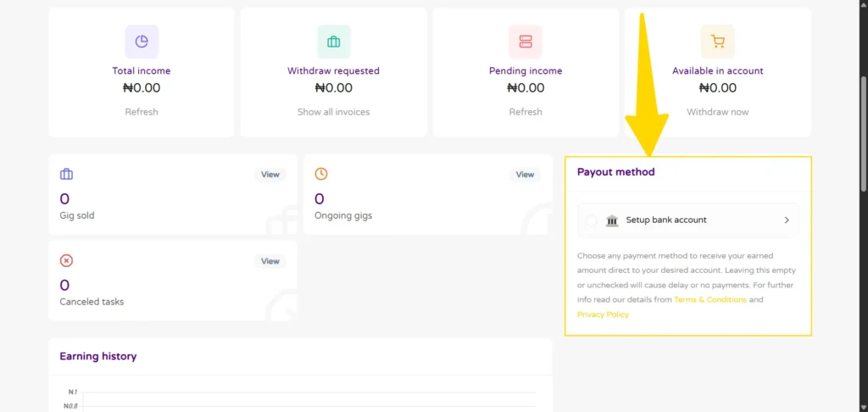Click Withdraw now in Available in account

[717, 112]
